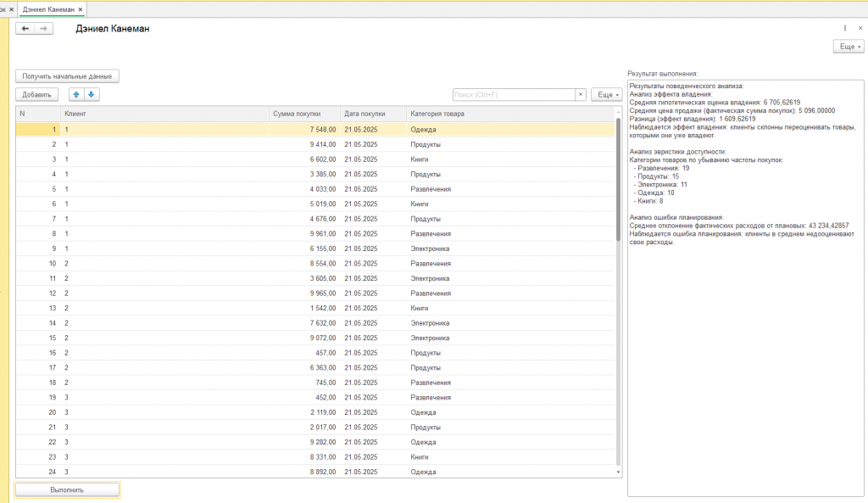Select the cell with sum 7 632,00
868x503 pixels.
(x=304, y=323)
